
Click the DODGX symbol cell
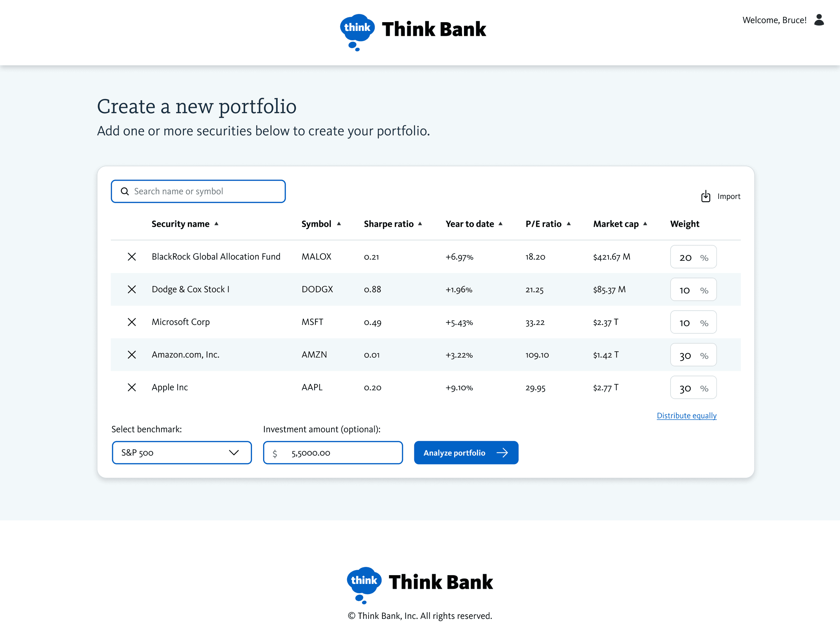[317, 289]
